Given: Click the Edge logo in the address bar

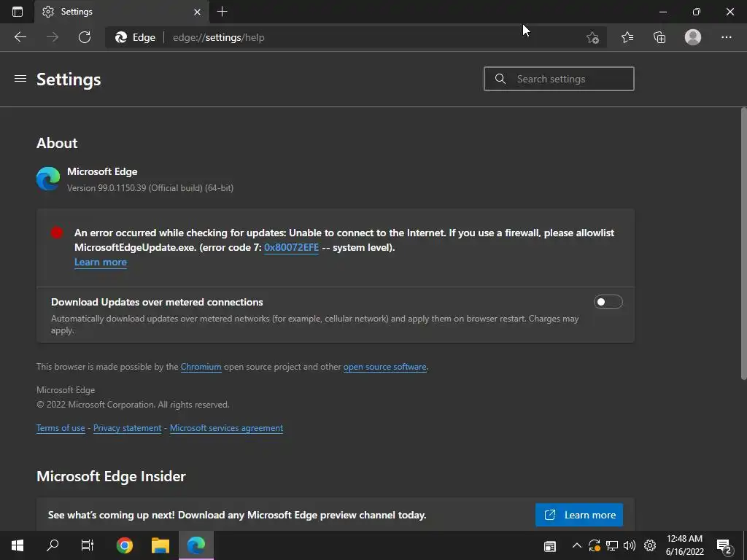Looking at the screenshot, I should pos(121,37).
